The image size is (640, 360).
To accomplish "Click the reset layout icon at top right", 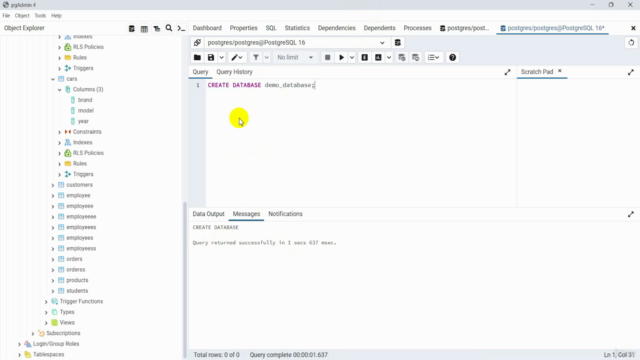I will [x=631, y=42].
